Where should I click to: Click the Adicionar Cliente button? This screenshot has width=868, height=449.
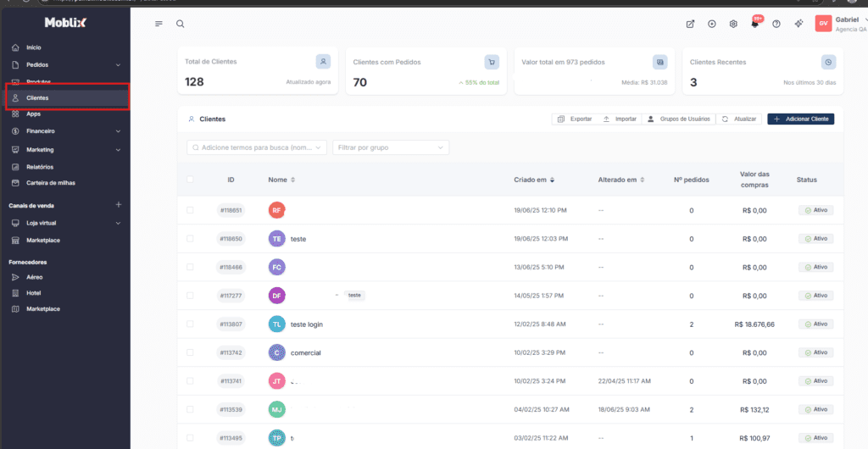coord(800,119)
